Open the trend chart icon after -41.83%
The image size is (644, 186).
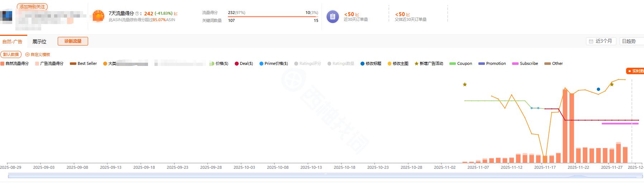pyautogui.click(x=176, y=14)
